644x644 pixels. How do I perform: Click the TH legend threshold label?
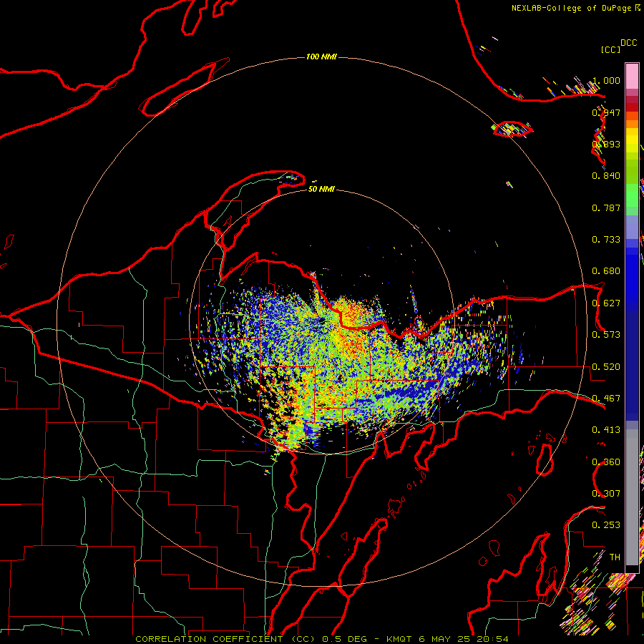coord(615,557)
